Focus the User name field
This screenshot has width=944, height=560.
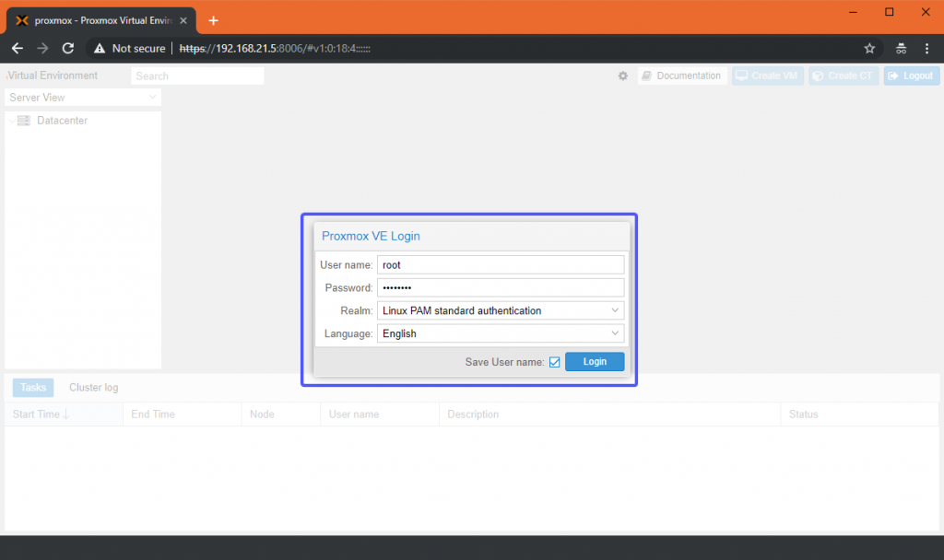point(501,264)
